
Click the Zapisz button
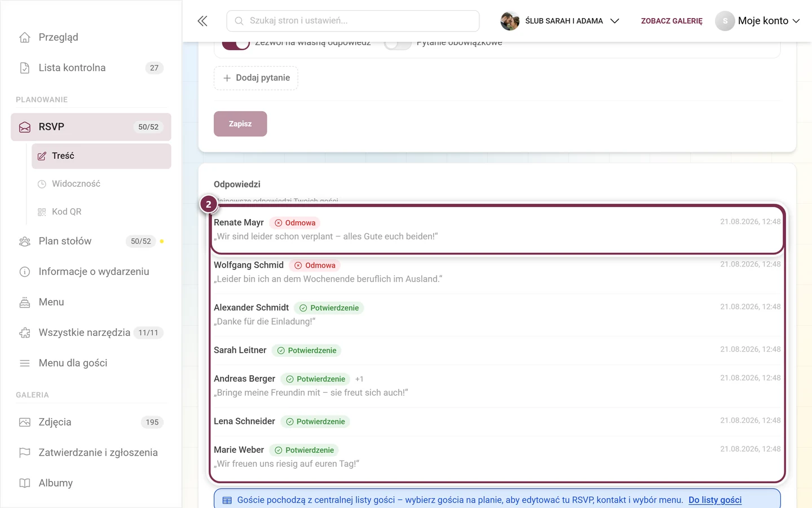240,124
